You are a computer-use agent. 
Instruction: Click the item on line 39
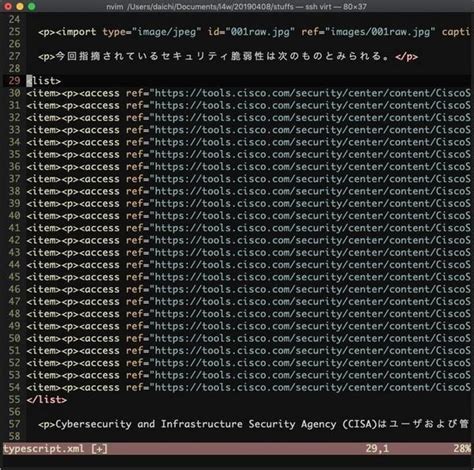[x=248, y=203]
